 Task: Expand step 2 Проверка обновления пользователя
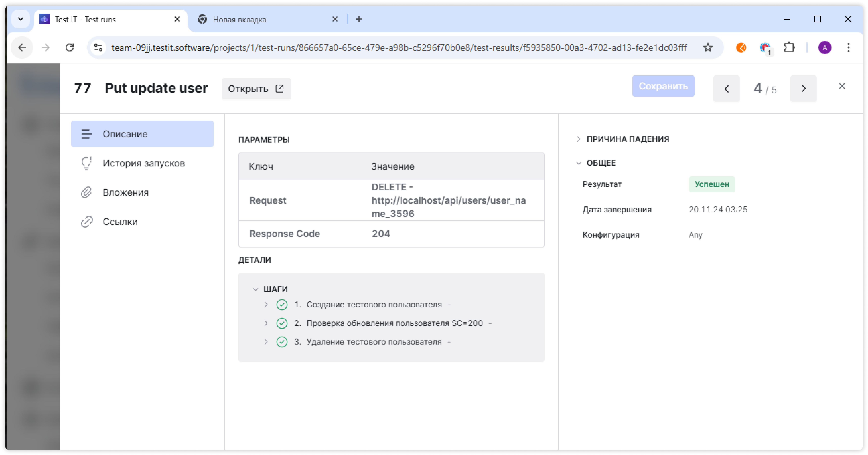(x=266, y=323)
